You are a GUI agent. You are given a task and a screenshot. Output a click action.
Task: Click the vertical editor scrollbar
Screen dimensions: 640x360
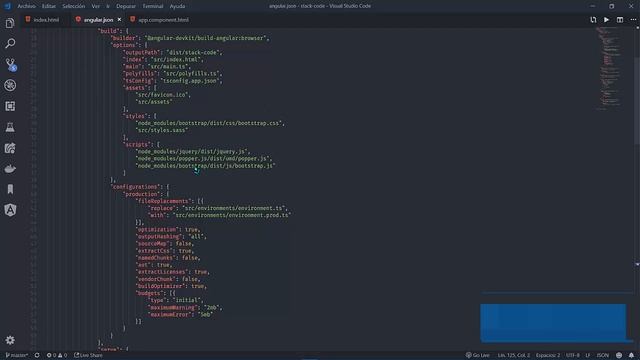pyautogui.click(x=637, y=100)
